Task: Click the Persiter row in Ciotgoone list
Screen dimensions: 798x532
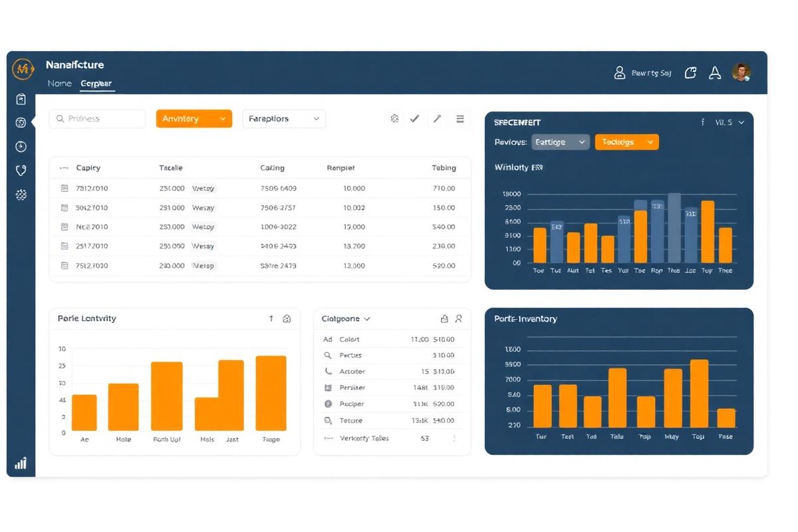Action: (392, 388)
